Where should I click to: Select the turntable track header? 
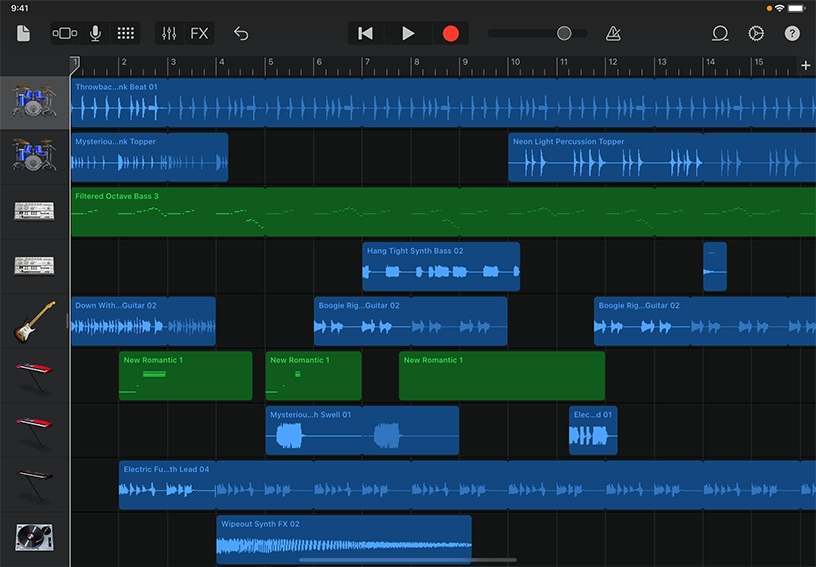click(x=34, y=539)
